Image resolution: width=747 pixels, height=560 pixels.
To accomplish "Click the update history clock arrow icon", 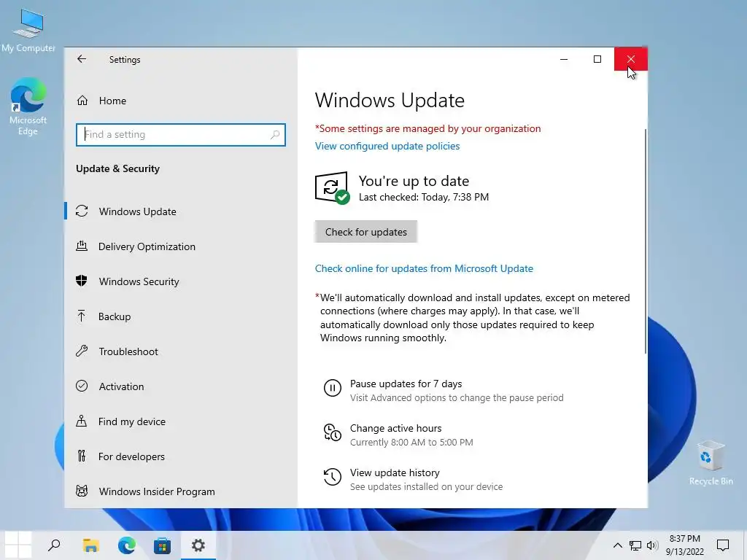I will coord(333,477).
